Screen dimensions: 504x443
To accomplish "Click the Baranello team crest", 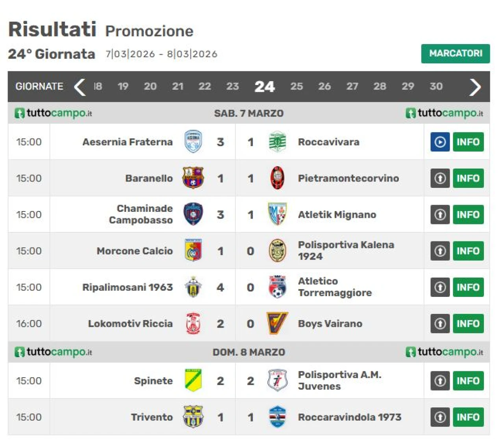I will point(193,178).
